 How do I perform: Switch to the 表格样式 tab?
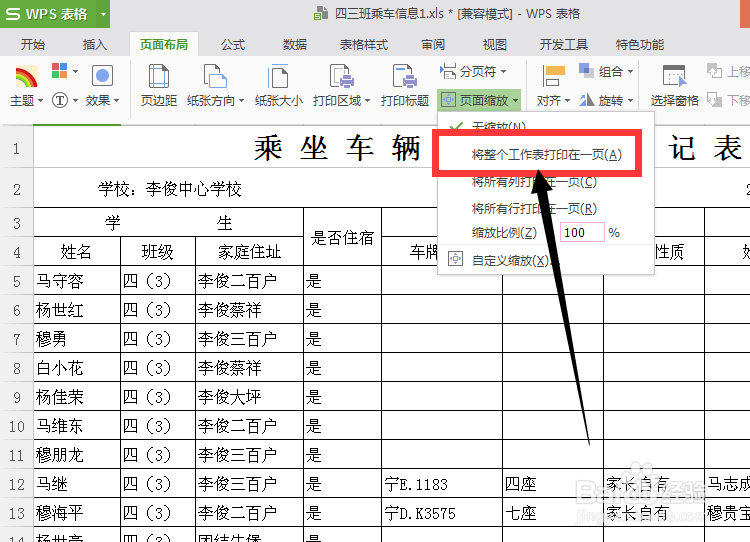tap(364, 44)
